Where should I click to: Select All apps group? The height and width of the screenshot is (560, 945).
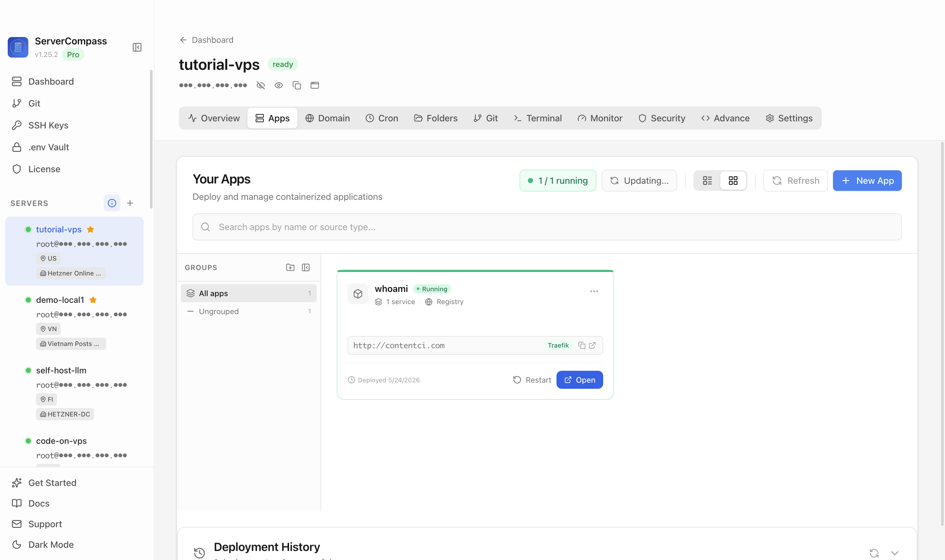point(249,293)
